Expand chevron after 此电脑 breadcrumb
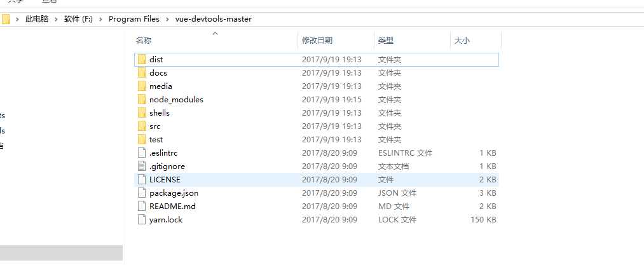This screenshot has width=644, height=265. point(57,19)
